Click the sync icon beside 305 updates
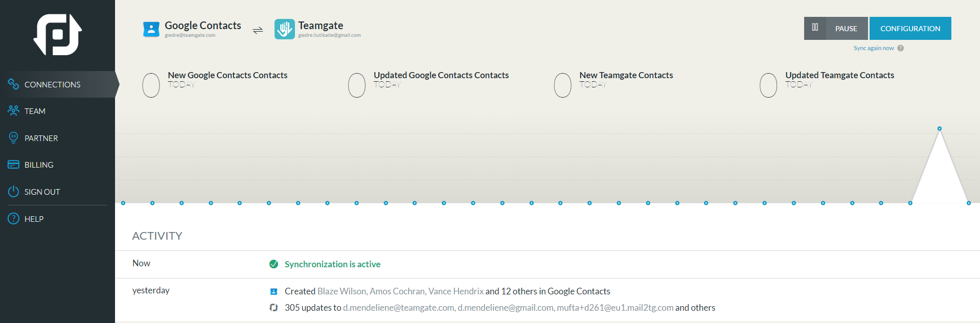The width and height of the screenshot is (980, 323). point(274,308)
